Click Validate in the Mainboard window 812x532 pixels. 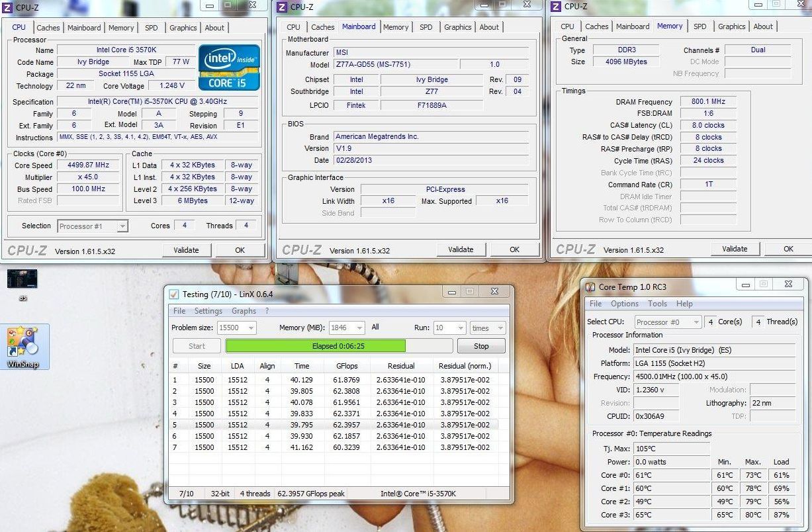tap(461, 249)
